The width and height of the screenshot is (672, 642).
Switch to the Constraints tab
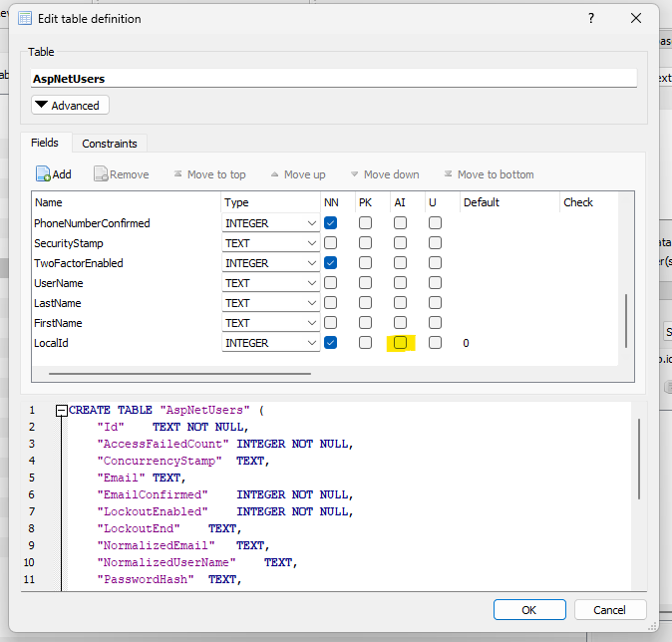coord(110,144)
